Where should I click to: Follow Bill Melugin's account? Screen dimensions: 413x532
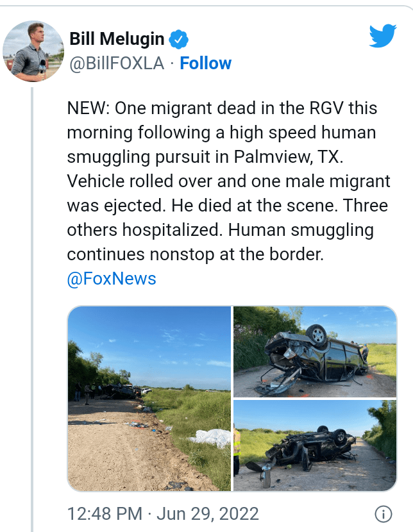pos(205,63)
